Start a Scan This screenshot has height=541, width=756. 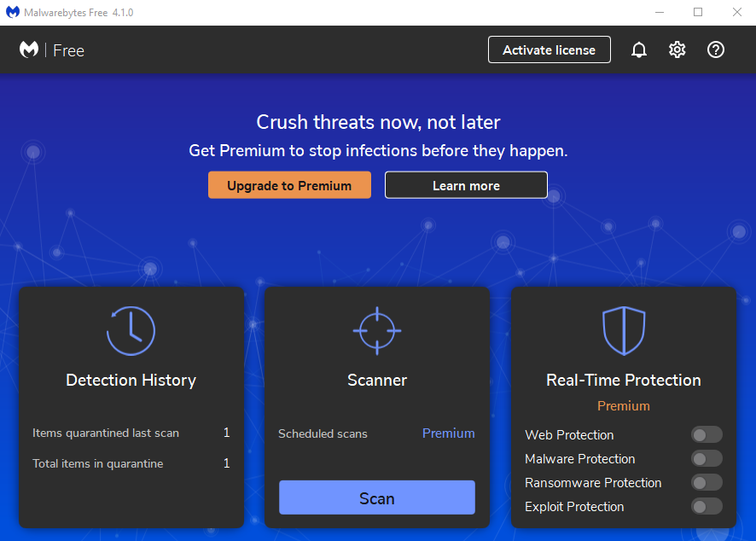click(x=376, y=497)
